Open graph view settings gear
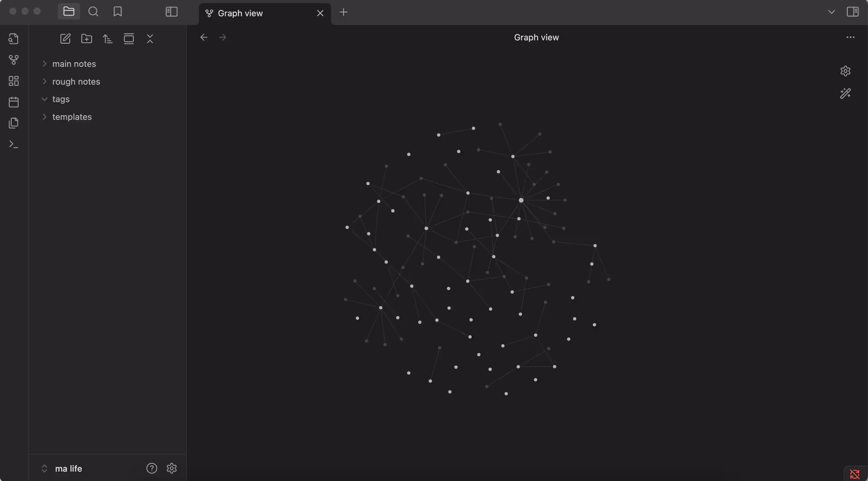This screenshot has height=481, width=868. (x=845, y=71)
